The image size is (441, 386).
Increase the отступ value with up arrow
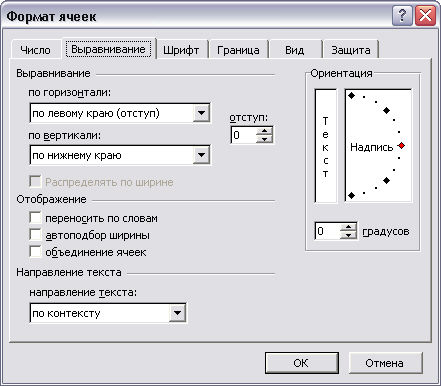(265, 131)
